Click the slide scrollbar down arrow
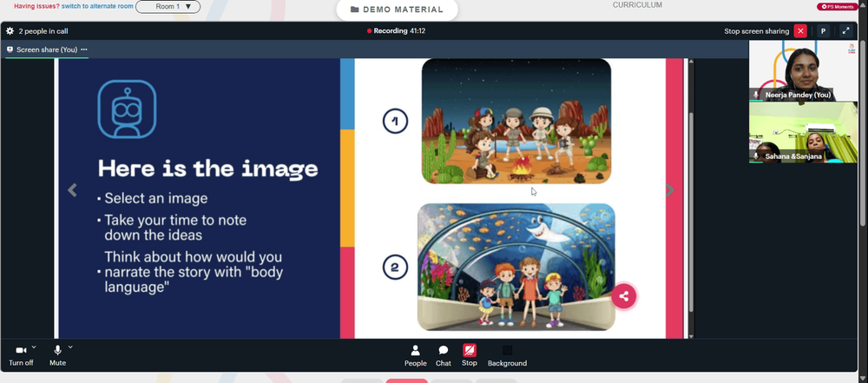This screenshot has height=383, width=868. pos(690,335)
